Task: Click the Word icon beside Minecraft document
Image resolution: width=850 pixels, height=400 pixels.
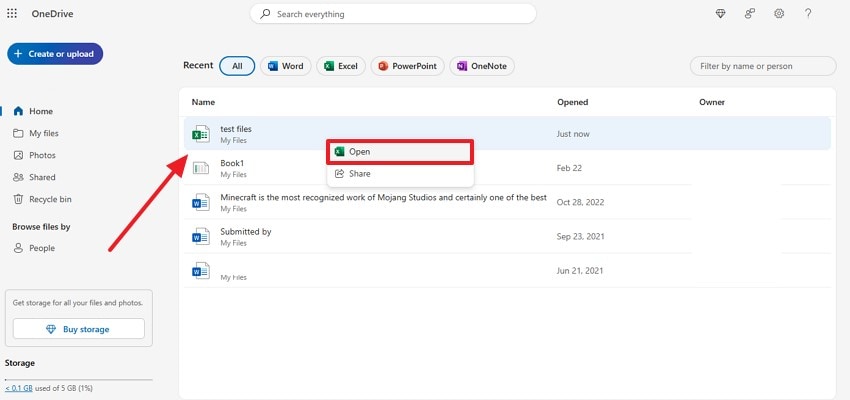Action: [x=200, y=202]
